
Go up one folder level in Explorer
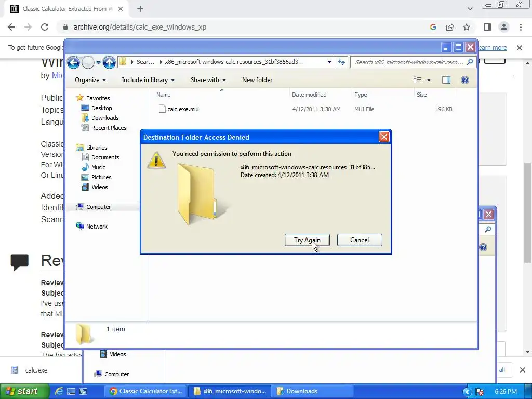[109, 62]
